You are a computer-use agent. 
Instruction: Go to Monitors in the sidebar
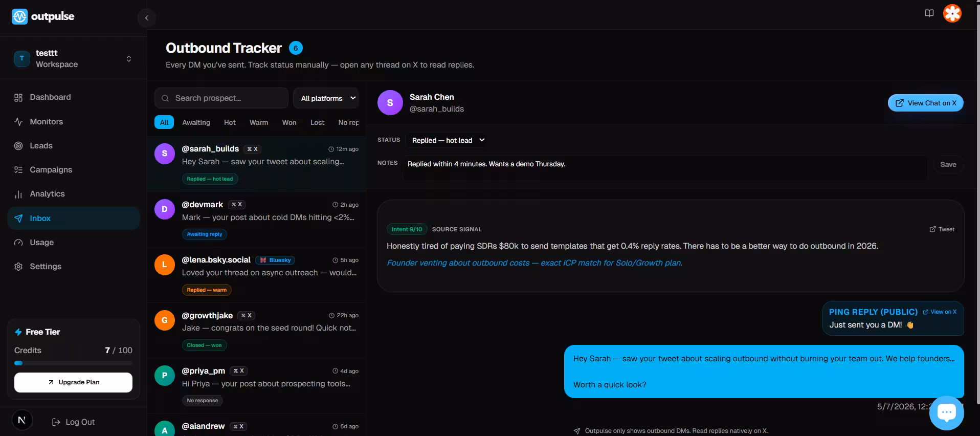(74, 122)
